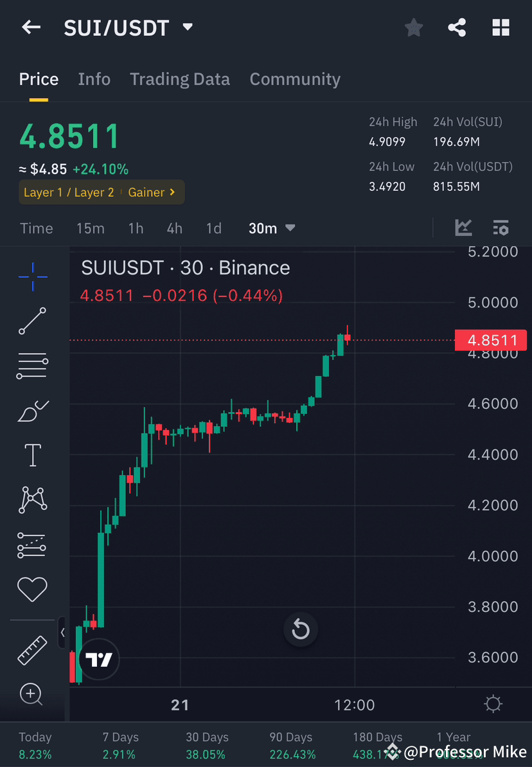Click the chart style settings icon
Viewport: 532px width, 767px height.
[x=501, y=228]
